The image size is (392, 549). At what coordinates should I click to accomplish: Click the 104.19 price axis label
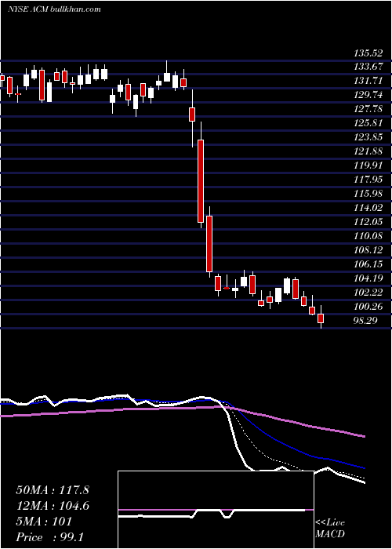click(368, 278)
